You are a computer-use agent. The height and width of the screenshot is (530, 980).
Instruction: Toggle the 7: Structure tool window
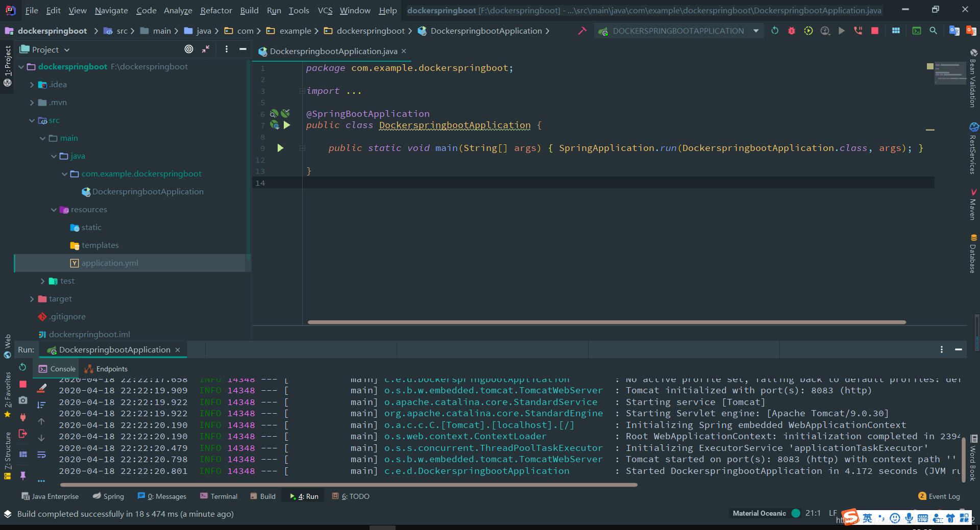click(x=8, y=450)
